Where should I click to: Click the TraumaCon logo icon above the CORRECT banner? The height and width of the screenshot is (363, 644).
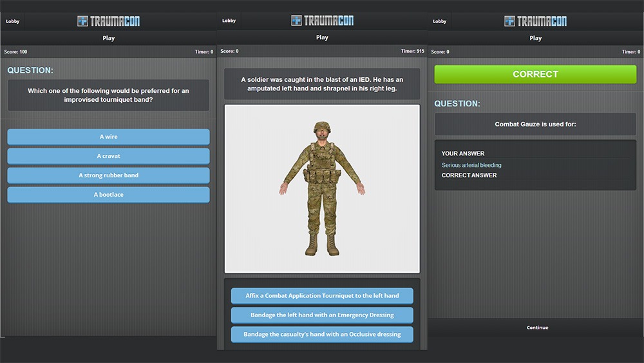pos(509,21)
